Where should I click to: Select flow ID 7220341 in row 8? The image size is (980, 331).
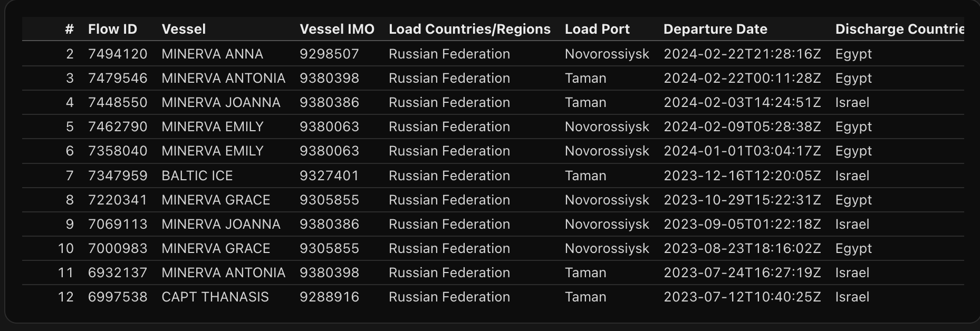(118, 200)
